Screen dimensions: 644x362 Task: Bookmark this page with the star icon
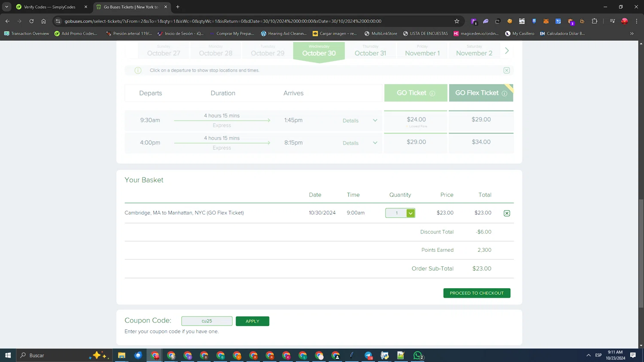pos(457,21)
